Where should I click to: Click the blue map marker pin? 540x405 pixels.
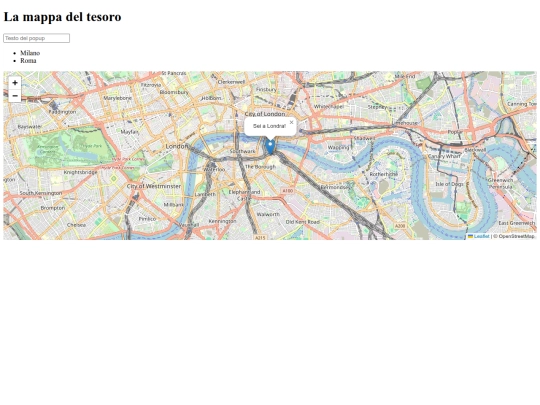270,146
